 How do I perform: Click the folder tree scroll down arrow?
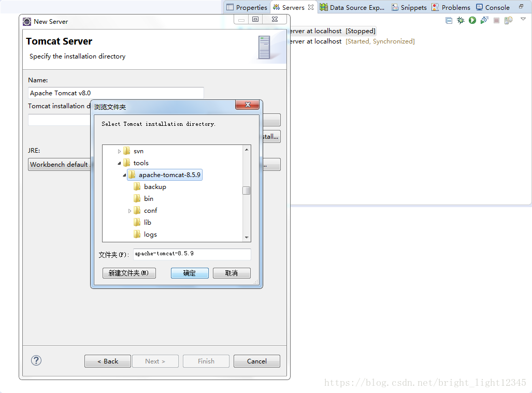click(x=247, y=237)
